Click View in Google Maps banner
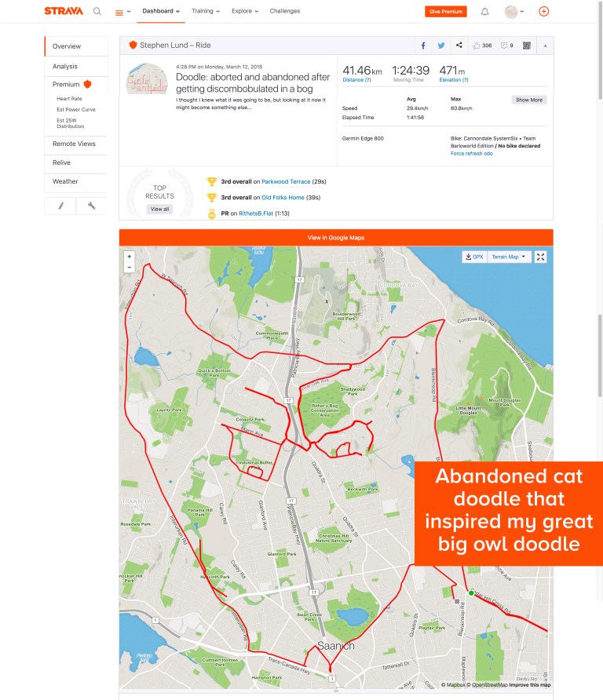The width and height of the screenshot is (603, 700). click(336, 237)
